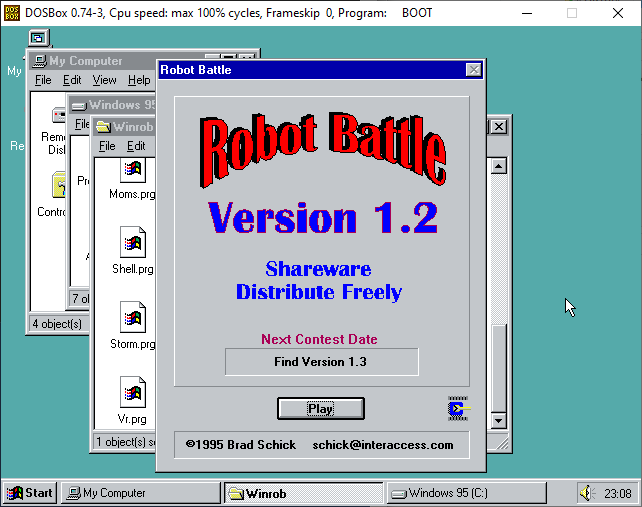This screenshot has height=507, width=642.
Task: Open File menu in Windows 95 (C:) window
Action: point(82,124)
